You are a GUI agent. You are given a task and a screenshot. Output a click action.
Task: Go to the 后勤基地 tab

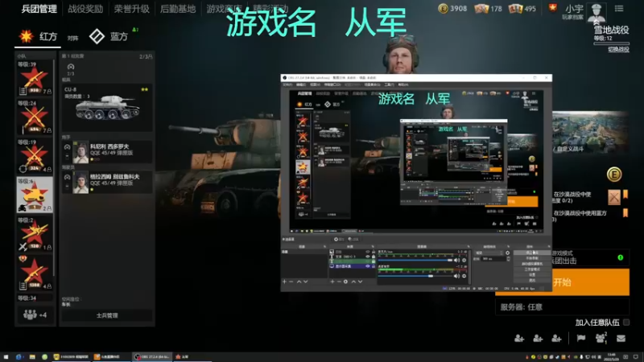pyautogui.click(x=178, y=9)
